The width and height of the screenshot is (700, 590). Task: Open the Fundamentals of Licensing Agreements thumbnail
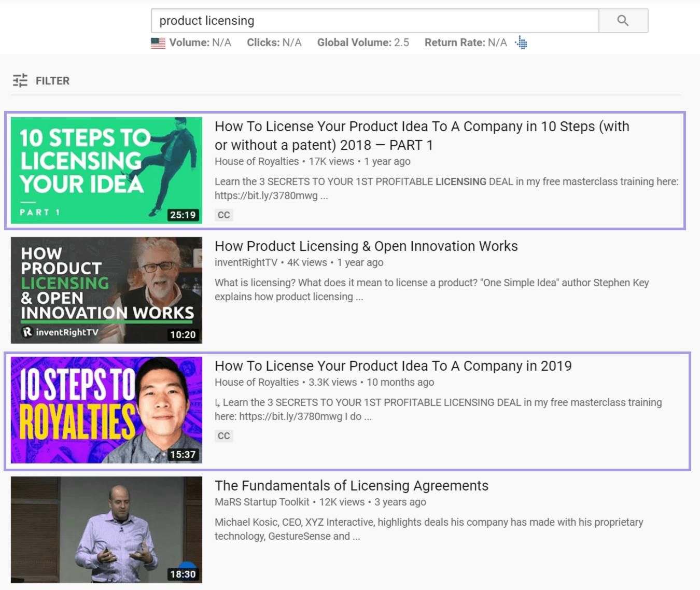[106, 530]
